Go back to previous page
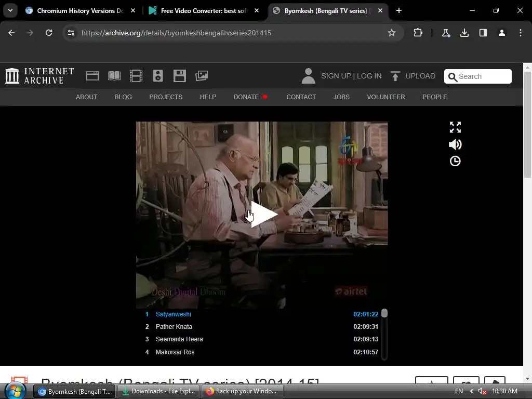 11,33
